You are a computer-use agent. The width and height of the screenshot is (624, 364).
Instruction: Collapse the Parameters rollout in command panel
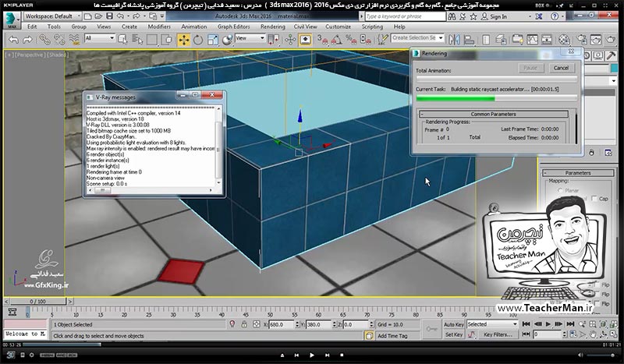pos(578,173)
